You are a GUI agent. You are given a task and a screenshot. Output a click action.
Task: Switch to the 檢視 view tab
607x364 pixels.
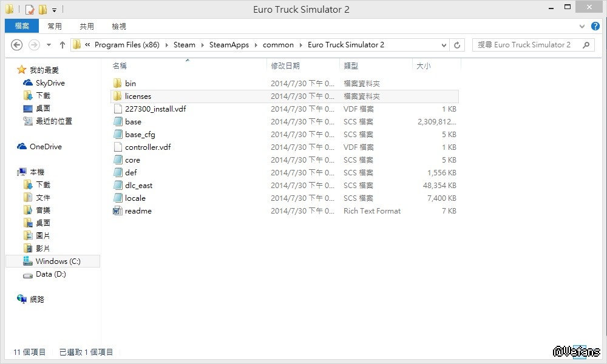[119, 26]
